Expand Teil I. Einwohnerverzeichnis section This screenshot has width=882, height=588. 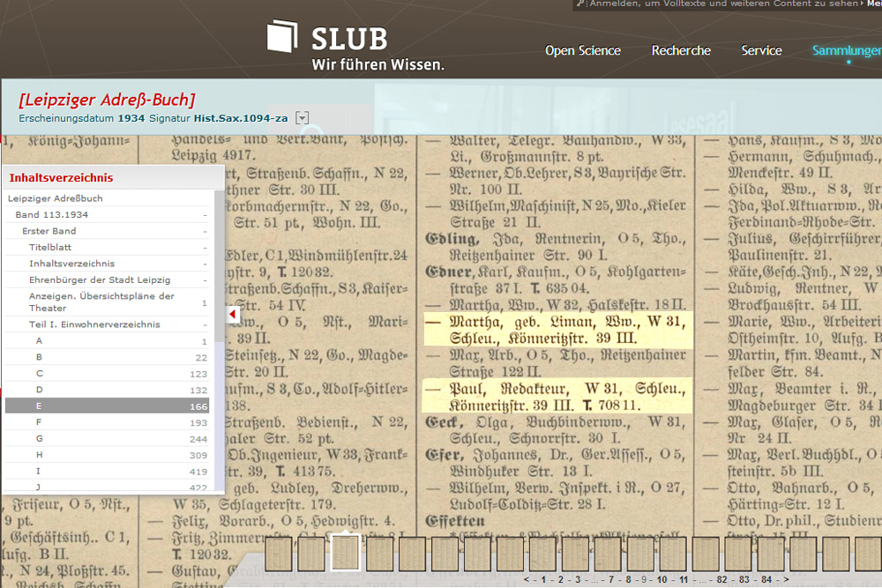pos(94,324)
